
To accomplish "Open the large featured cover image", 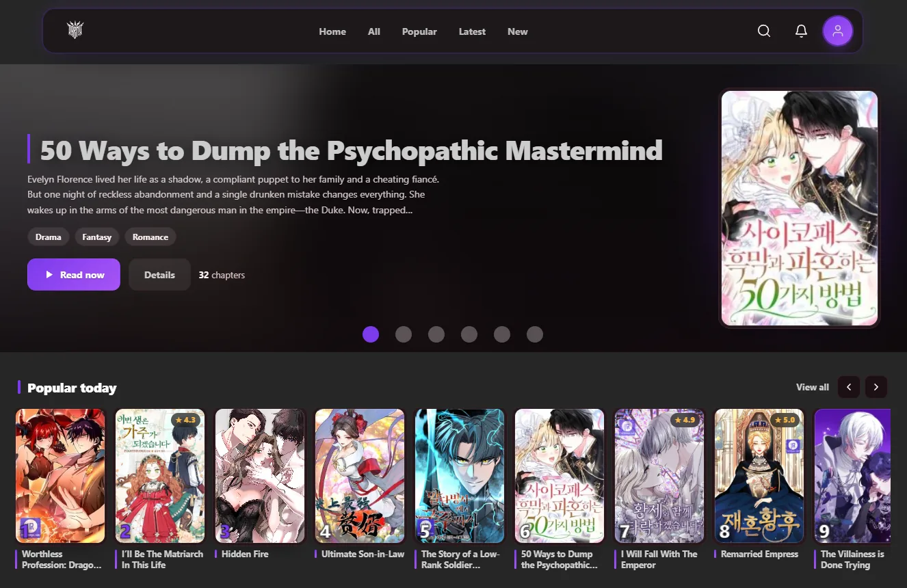I will coord(800,209).
